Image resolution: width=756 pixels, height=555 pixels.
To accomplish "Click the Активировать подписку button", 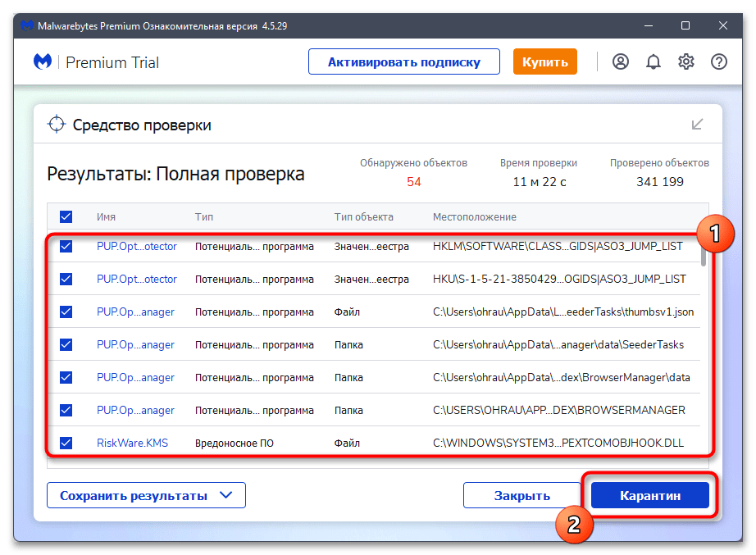I will [404, 61].
